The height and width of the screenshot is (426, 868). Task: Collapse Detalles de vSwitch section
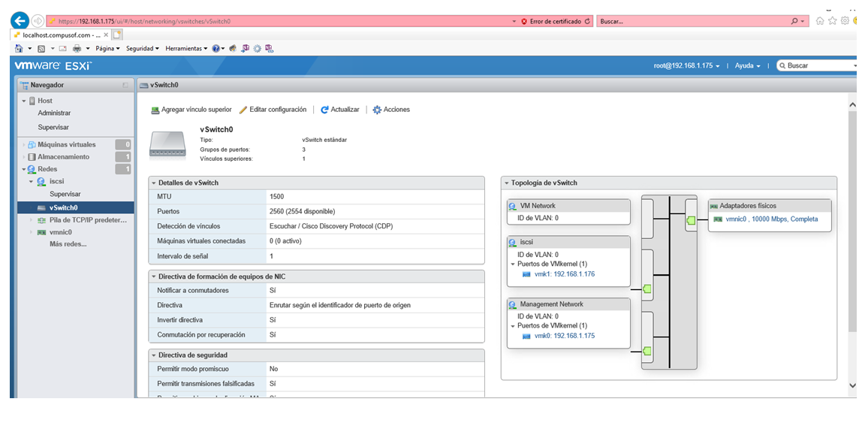pyautogui.click(x=154, y=183)
